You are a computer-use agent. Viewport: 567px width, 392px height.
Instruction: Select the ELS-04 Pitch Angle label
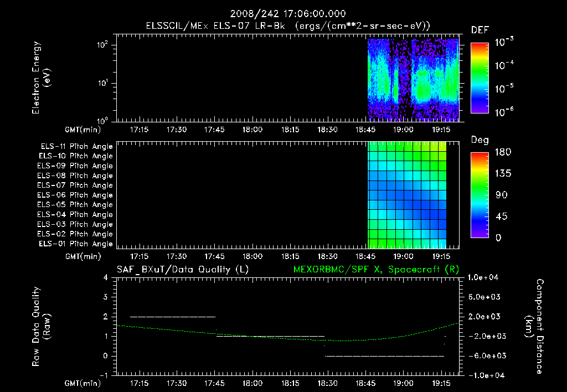75,214
